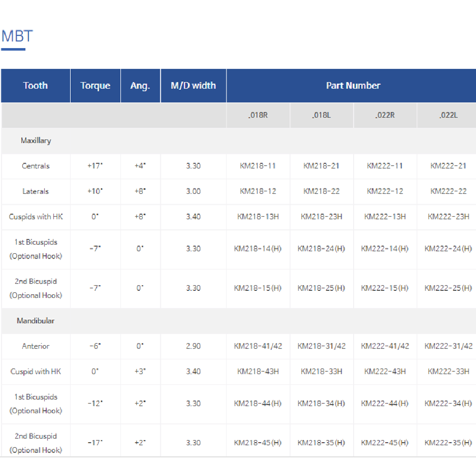Select the Tooth column header
This screenshot has height=476, width=476.
[x=36, y=86]
